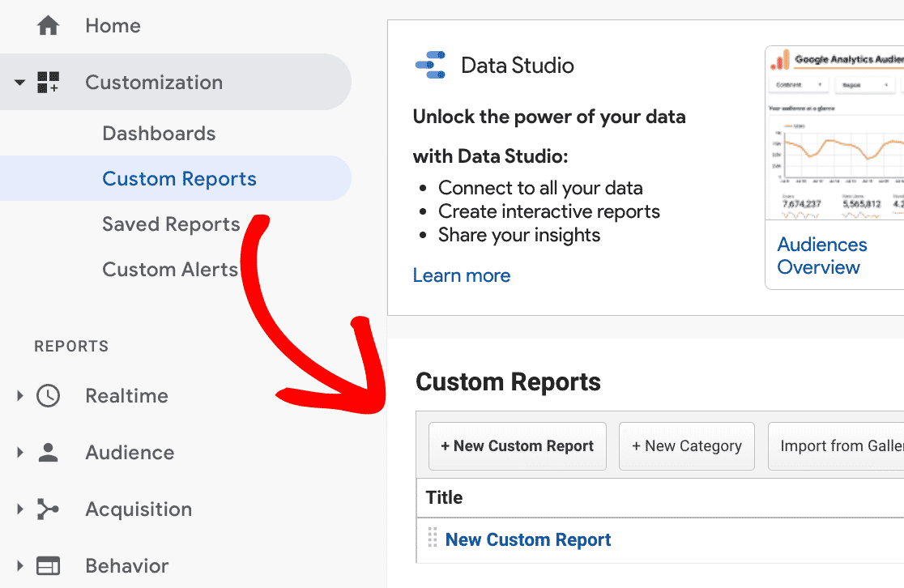Open Dashboards under Customization

pos(159,134)
